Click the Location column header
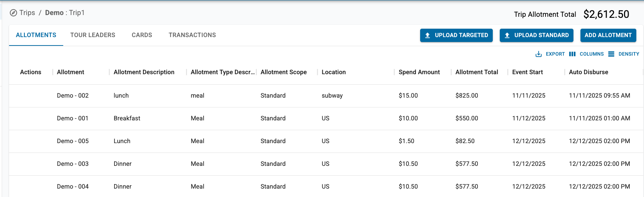 (334, 72)
